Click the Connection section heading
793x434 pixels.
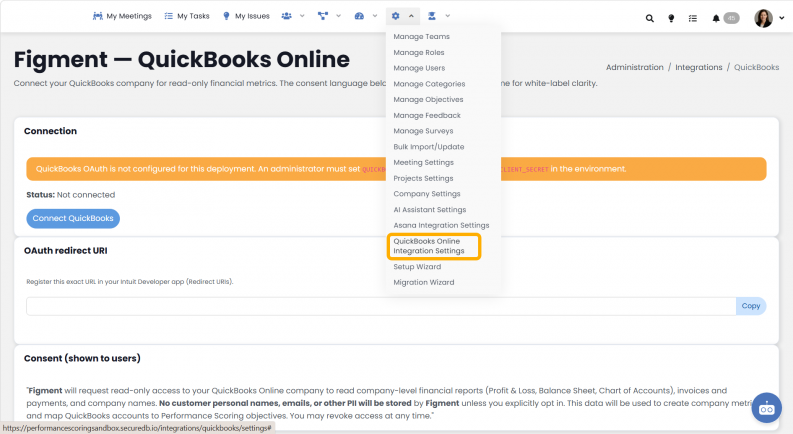tap(51, 131)
